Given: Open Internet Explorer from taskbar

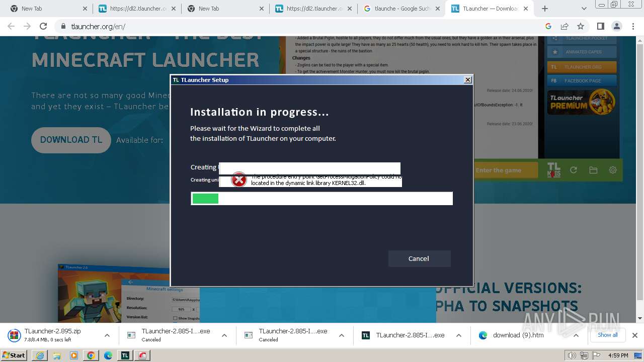Looking at the screenshot, I should tap(40, 355).
